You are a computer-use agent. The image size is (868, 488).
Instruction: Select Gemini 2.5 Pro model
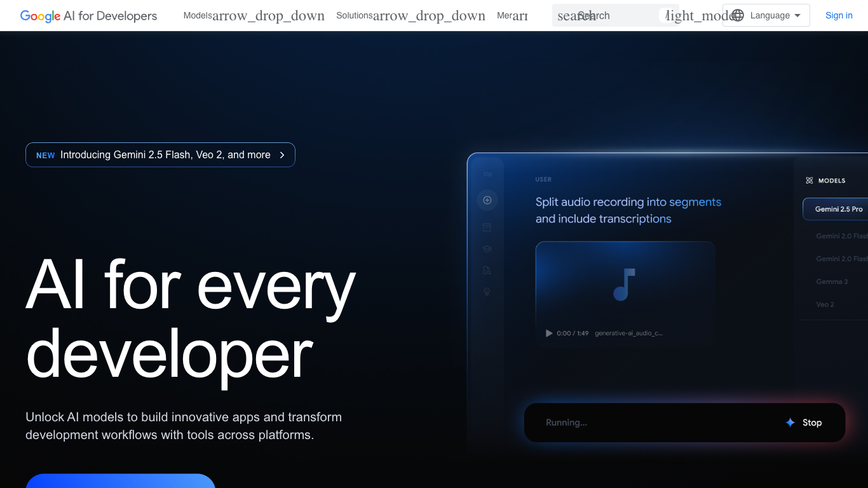pos(835,209)
